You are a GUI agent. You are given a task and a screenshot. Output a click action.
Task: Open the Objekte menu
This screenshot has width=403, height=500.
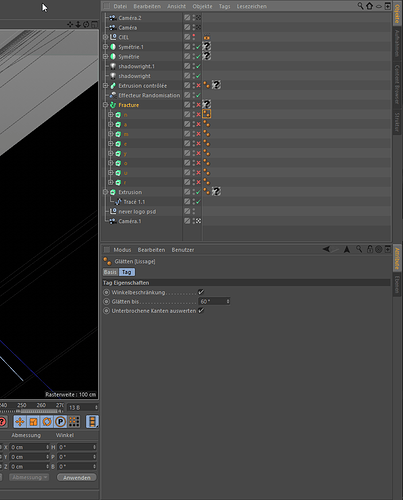click(202, 6)
